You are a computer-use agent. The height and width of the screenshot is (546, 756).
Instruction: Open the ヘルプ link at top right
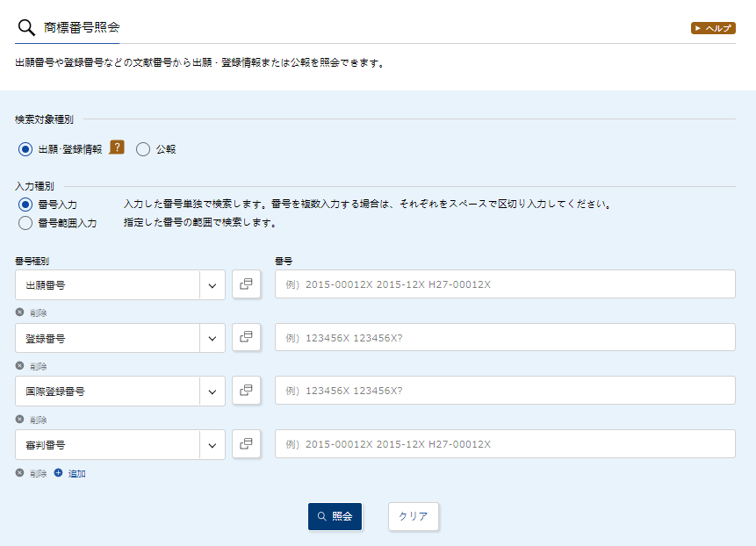coord(712,27)
